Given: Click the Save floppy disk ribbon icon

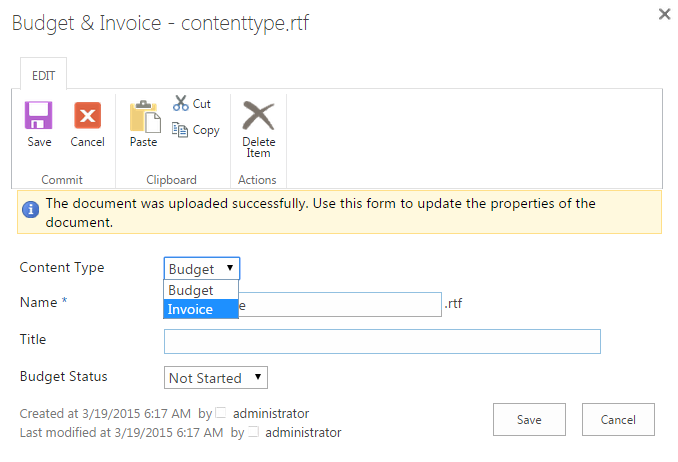Looking at the screenshot, I should click(x=39, y=116).
